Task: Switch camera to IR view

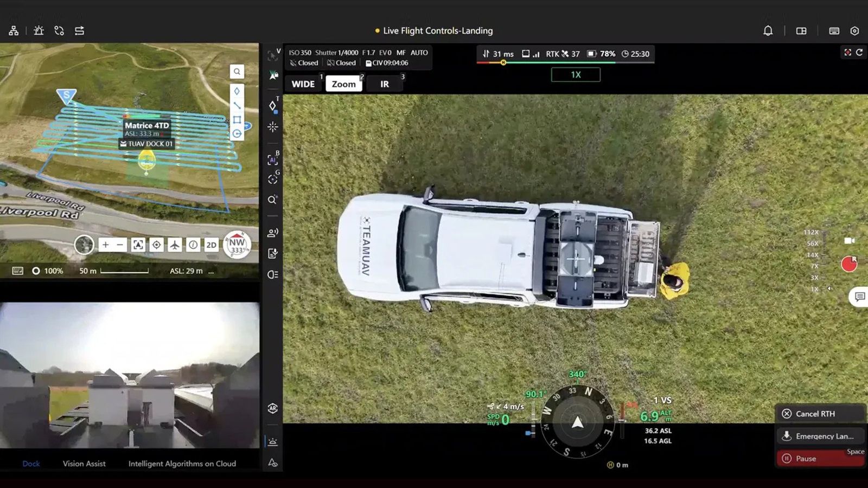Action: click(385, 84)
